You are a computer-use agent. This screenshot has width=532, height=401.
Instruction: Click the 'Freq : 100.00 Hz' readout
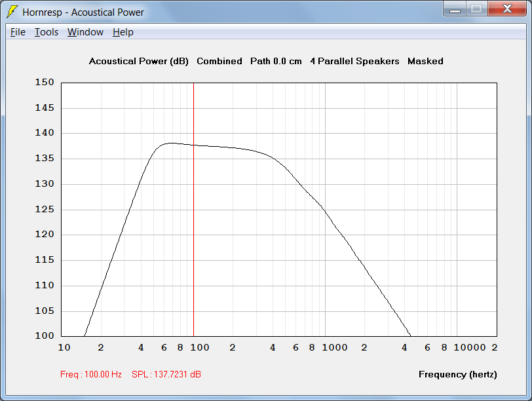(91, 374)
